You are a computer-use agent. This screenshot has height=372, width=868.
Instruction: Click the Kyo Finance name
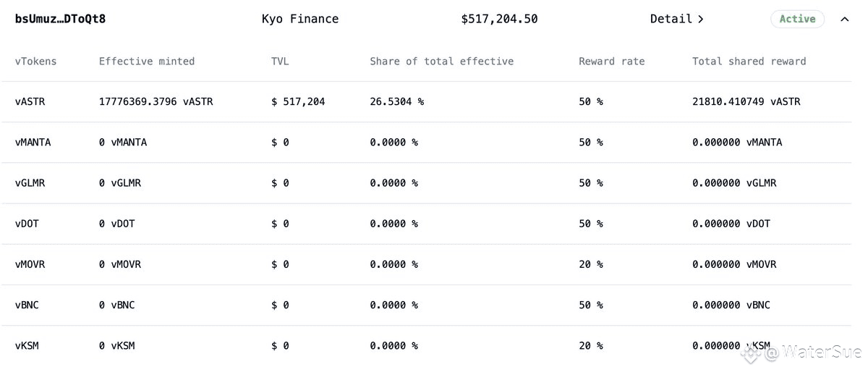(299, 20)
